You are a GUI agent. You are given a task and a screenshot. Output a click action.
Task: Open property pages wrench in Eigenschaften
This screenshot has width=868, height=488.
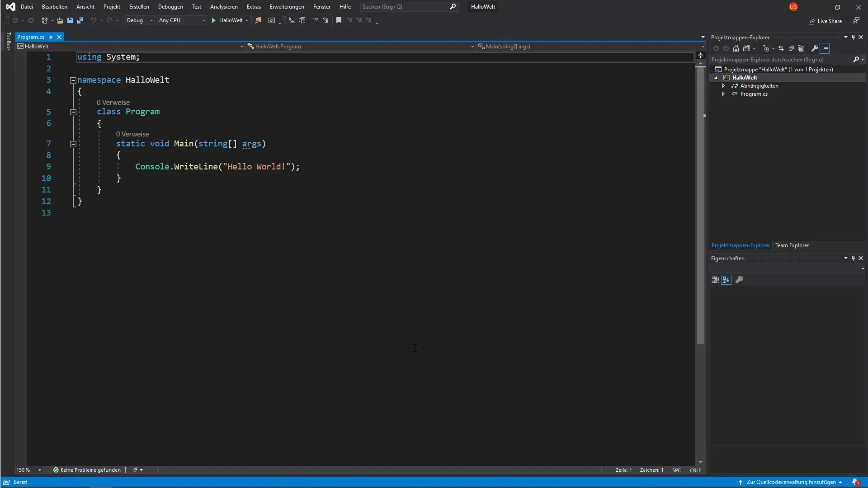coord(739,280)
